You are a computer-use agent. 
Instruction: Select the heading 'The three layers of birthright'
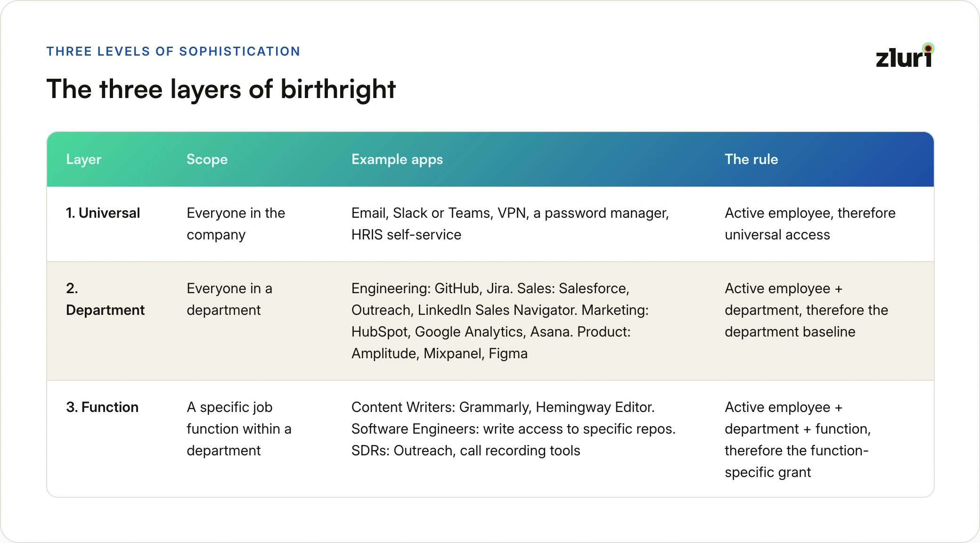click(221, 89)
